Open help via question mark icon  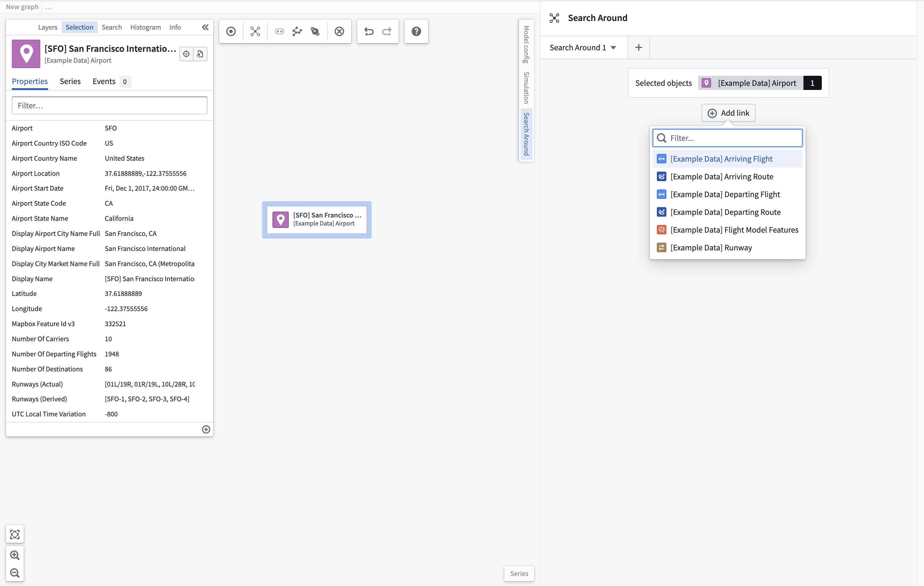[x=416, y=31]
